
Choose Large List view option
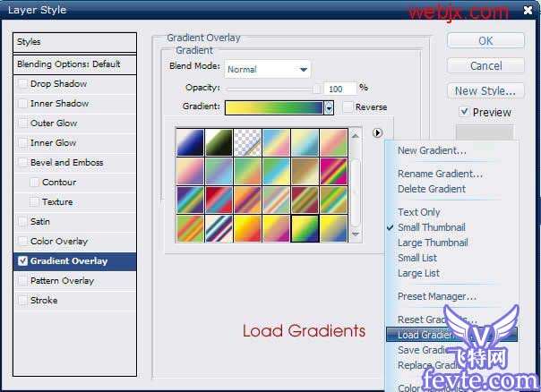pyautogui.click(x=418, y=273)
